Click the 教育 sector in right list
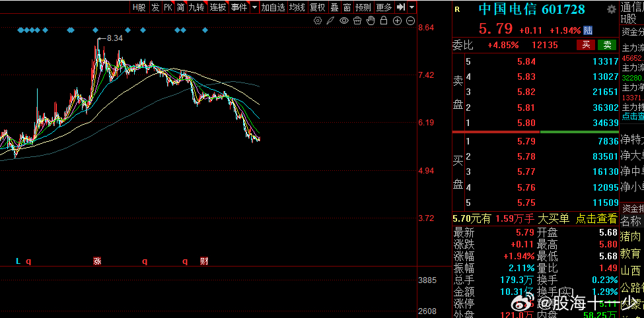Screen dimensions: 644x318 pyautogui.click(x=630, y=253)
